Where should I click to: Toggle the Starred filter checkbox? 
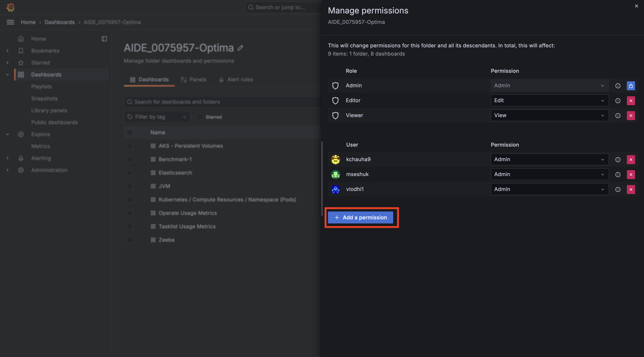[x=200, y=117]
